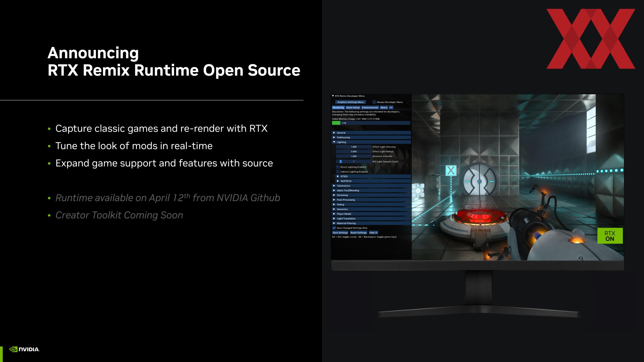Click 'Capture classic games and re-render' bullet
644x362 pixels.
[x=161, y=128]
